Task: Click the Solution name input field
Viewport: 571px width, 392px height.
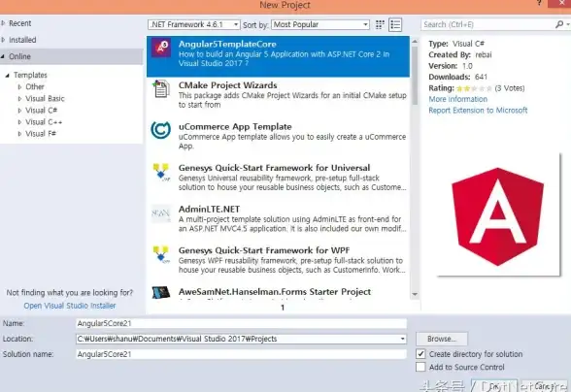Action: click(x=241, y=354)
